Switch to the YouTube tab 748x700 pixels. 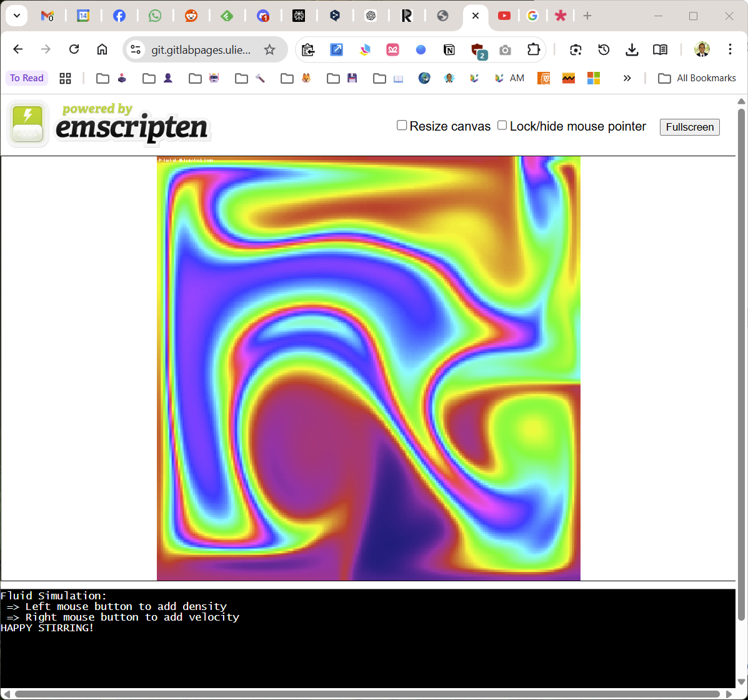tap(504, 16)
